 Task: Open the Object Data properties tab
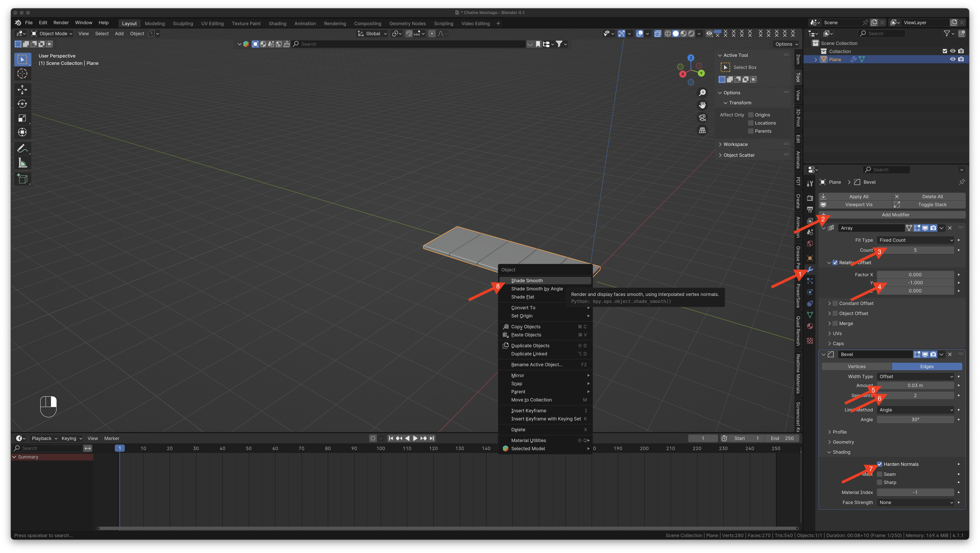coord(810,315)
